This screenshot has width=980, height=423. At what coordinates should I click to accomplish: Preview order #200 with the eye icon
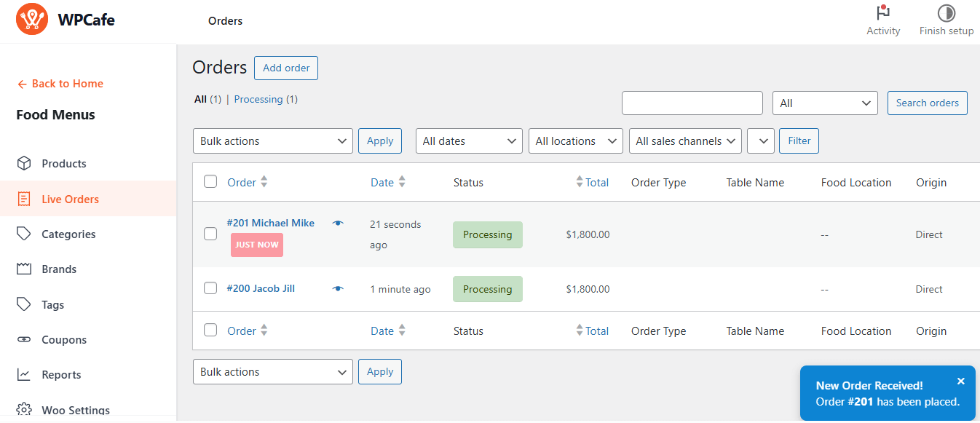click(338, 289)
